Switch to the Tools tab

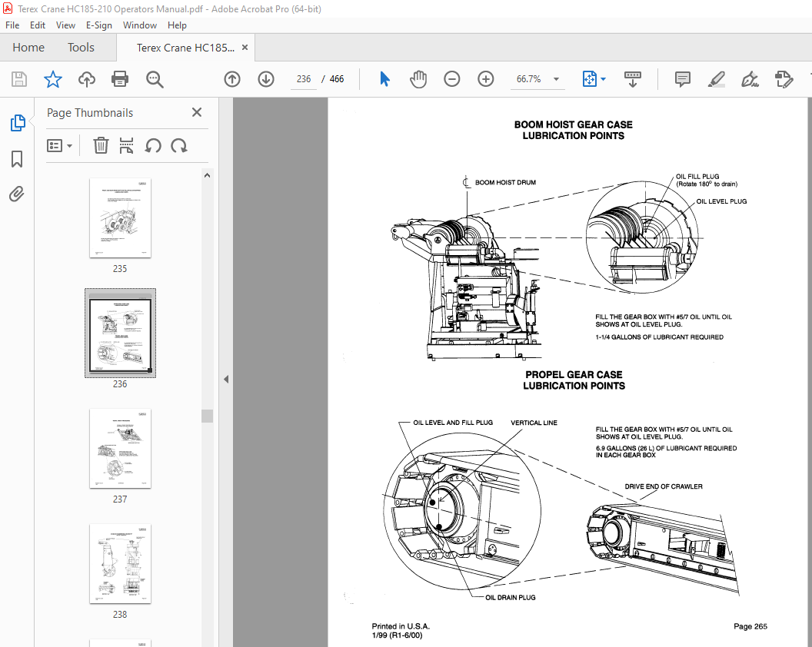(x=81, y=48)
